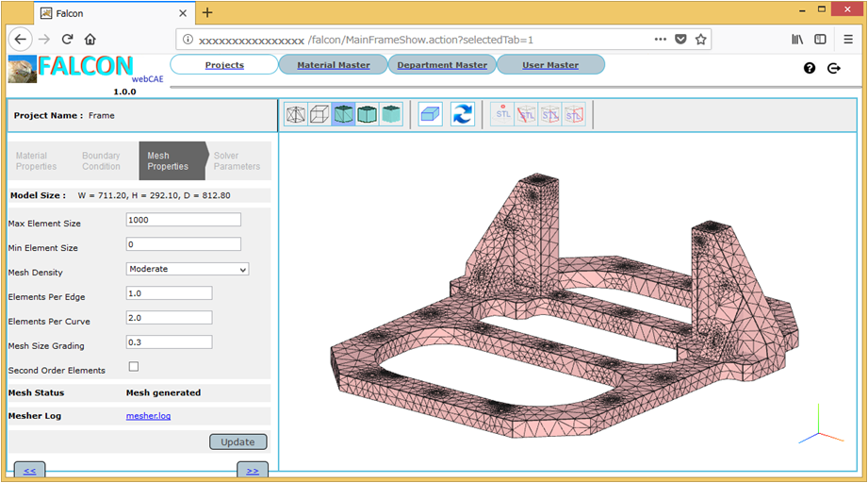Image resolution: width=868 pixels, height=483 pixels.
Task: Open help via the question mark icon
Action: click(810, 68)
